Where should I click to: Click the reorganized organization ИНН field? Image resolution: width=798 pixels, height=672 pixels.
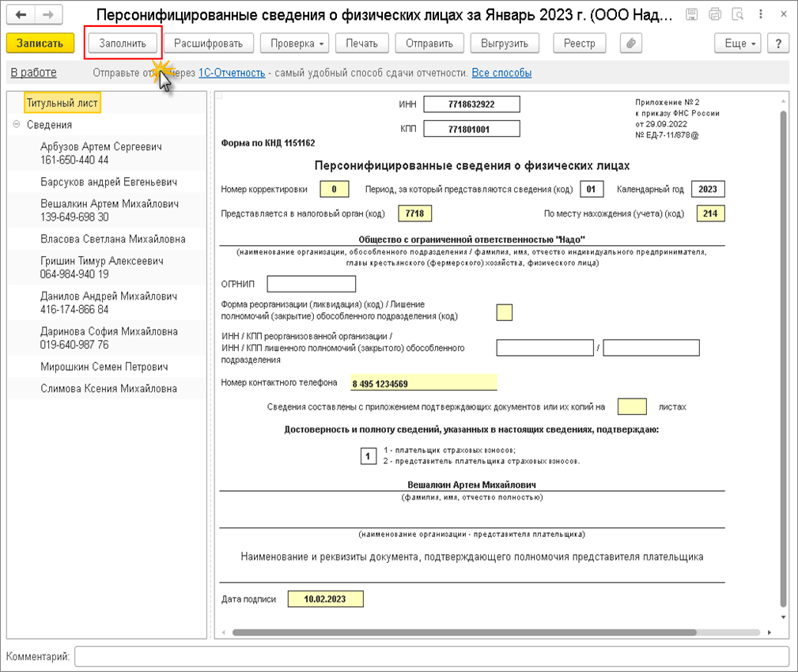(x=545, y=348)
